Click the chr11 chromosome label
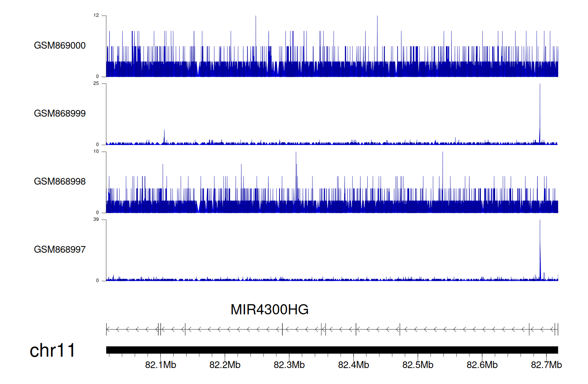The width and height of the screenshot is (588, 384). tap(52, 350)
